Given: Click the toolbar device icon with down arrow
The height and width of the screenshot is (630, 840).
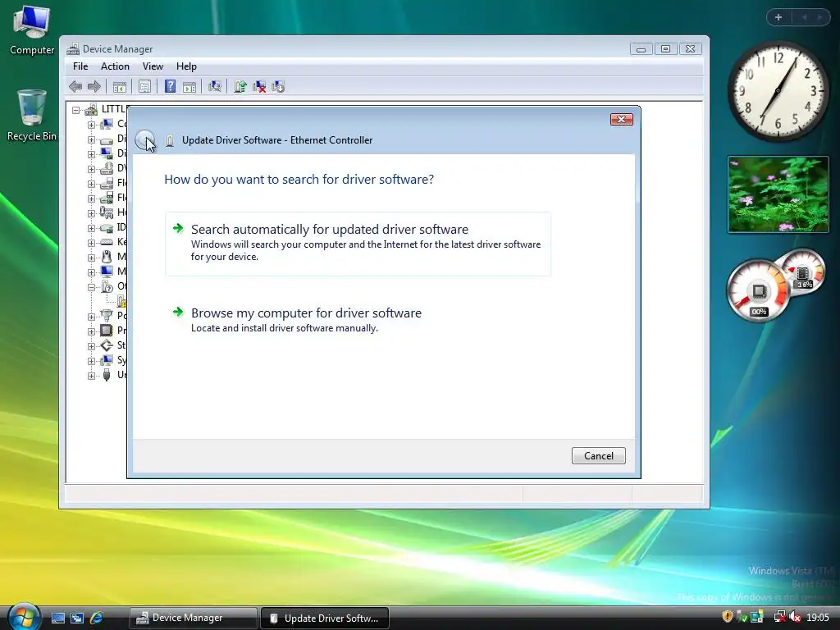Looking at the screenshot, I should (278, 86).
